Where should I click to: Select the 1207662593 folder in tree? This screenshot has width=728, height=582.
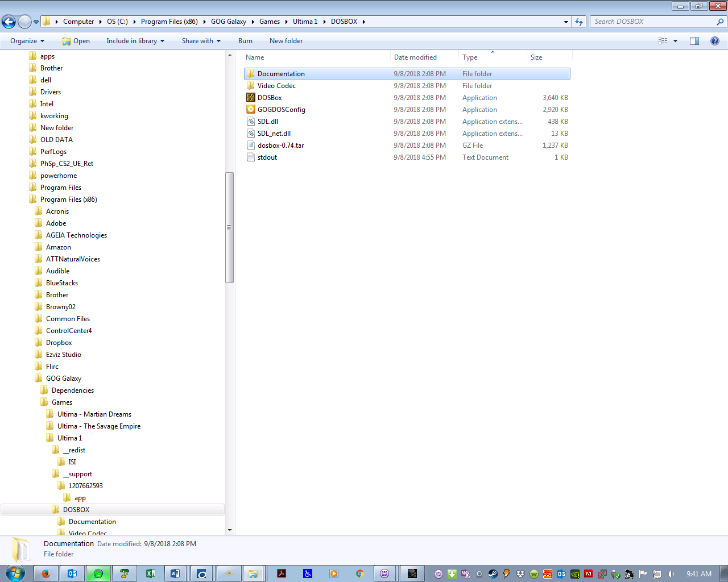85,486
